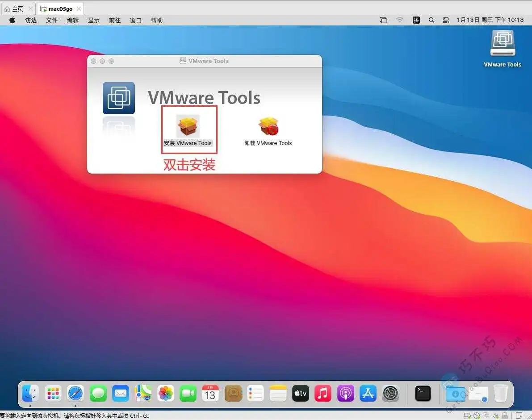Close the VMware Tools window
This screenshot has height=420, width=532.
(93, 61)
